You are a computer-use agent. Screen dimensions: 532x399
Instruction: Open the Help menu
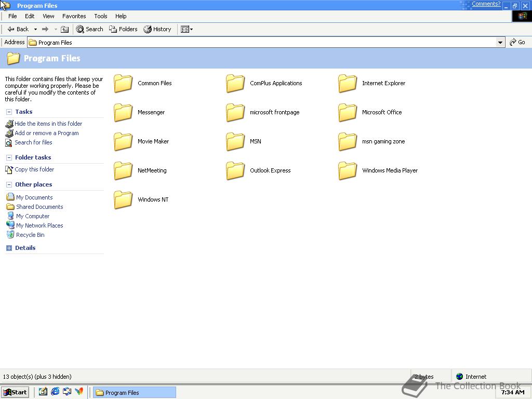pos(121,16)
